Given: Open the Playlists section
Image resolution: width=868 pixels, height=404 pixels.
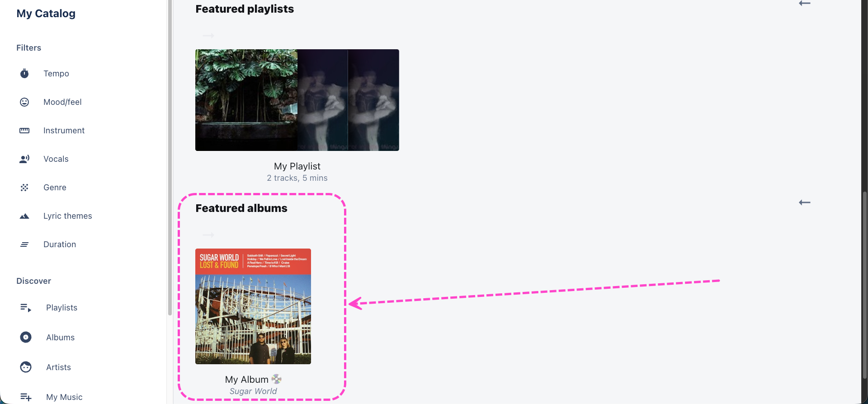Looking at the screenshot, I should (61, 307).
